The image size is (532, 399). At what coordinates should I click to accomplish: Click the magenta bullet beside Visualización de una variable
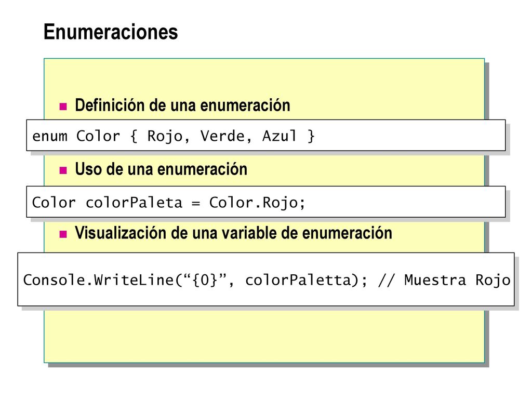[63, 234]
